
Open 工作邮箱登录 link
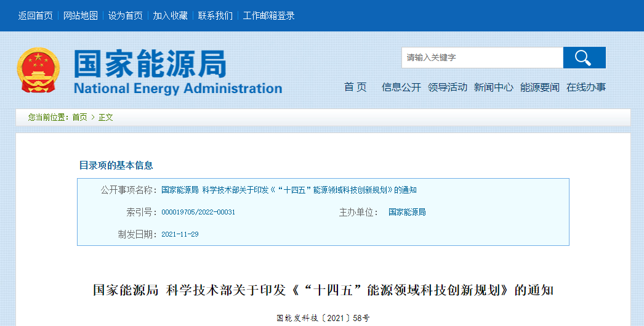[x=268, y=15]
